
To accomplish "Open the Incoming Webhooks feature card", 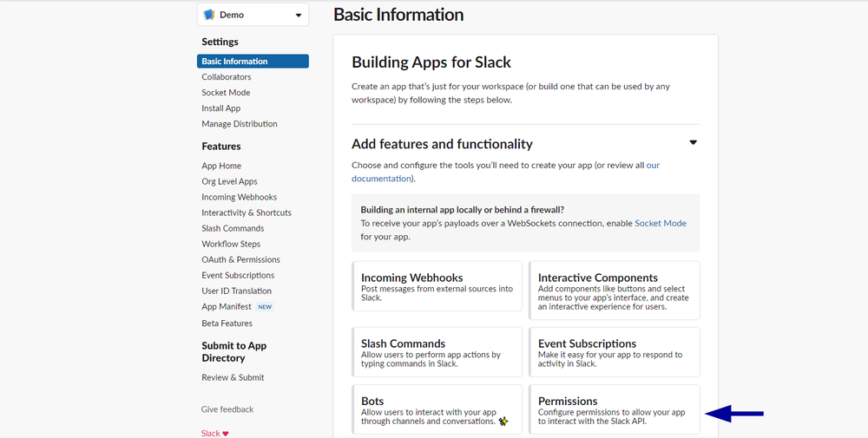I will click(x=437, y=286).
